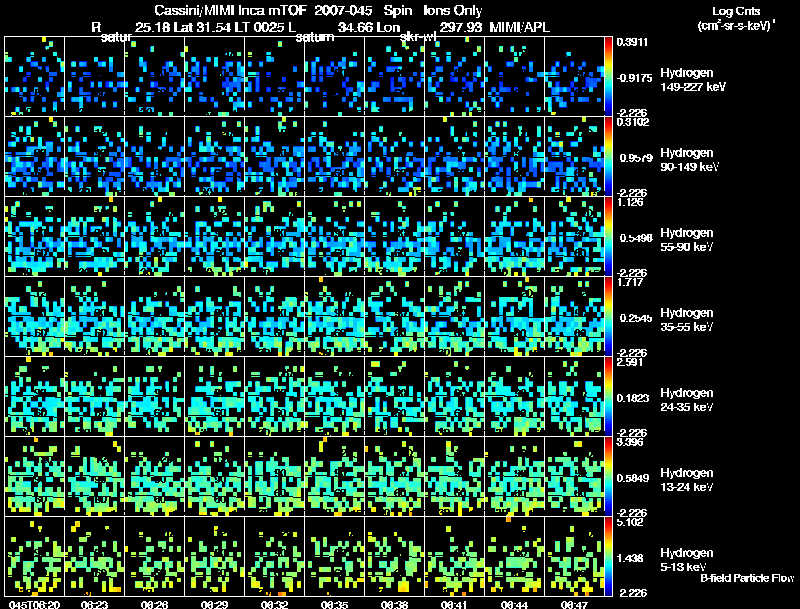Click the 'Hydrogen 149-227 keV' row label

coord(692,80)
